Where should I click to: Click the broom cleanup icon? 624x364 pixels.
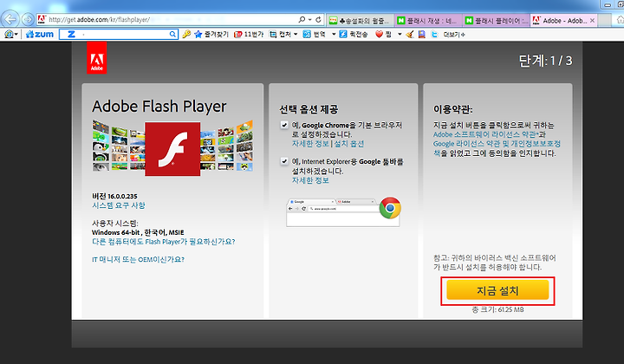[410, 35]
